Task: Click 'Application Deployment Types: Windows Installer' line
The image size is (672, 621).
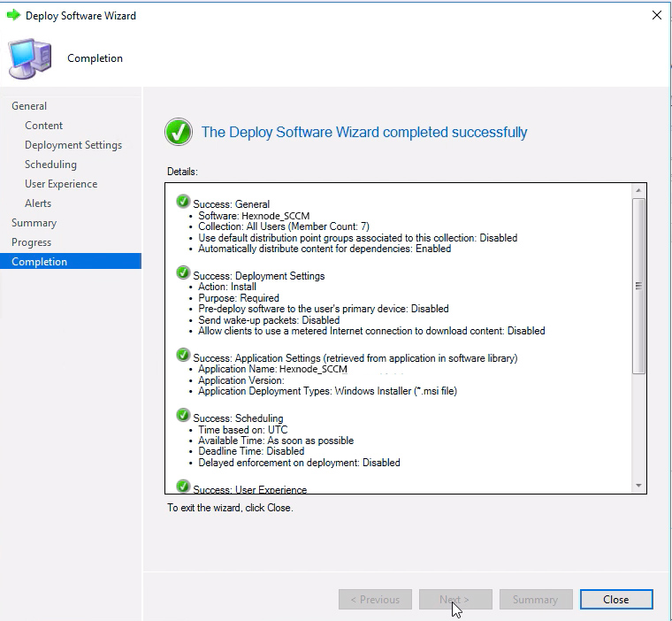Action: [x=327, y=391]
